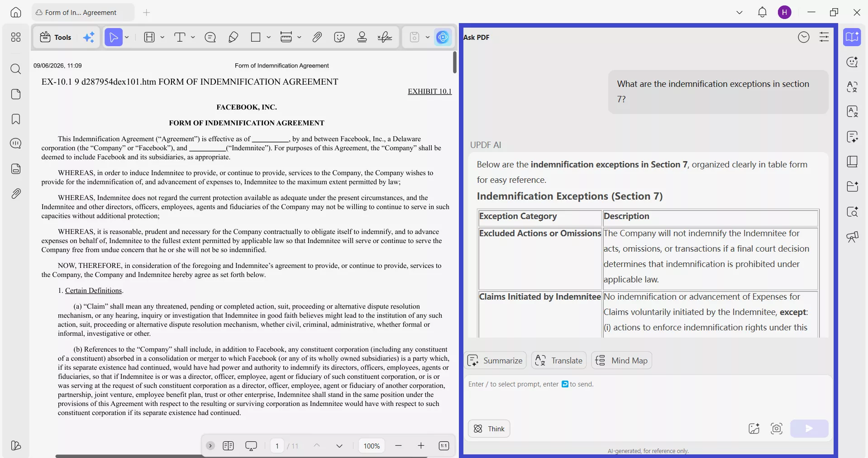
Task: Select the rectangle shape tool
Action: (256, 37)
